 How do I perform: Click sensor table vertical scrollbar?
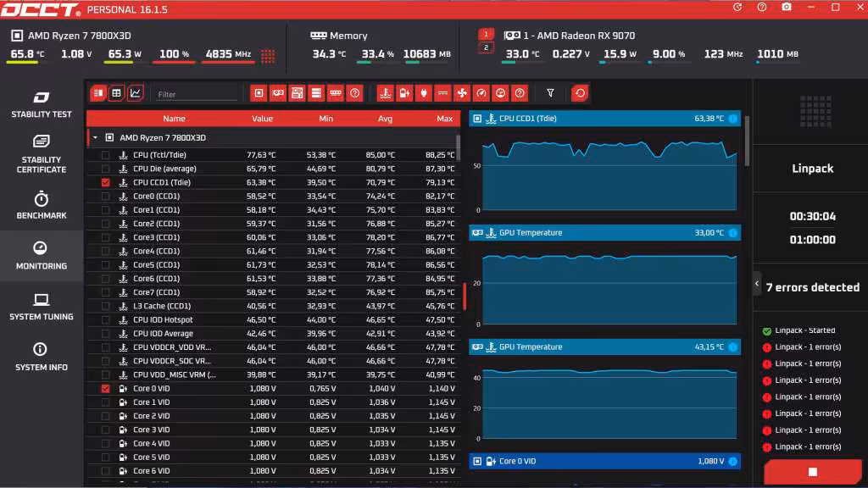pyautogui.click(x=459, y=147)
